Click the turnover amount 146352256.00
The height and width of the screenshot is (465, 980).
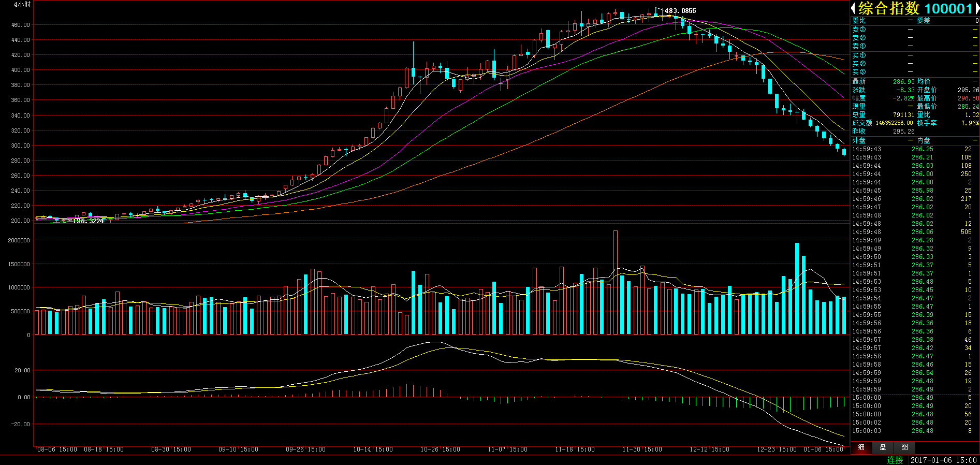click(x=894, y=123)
